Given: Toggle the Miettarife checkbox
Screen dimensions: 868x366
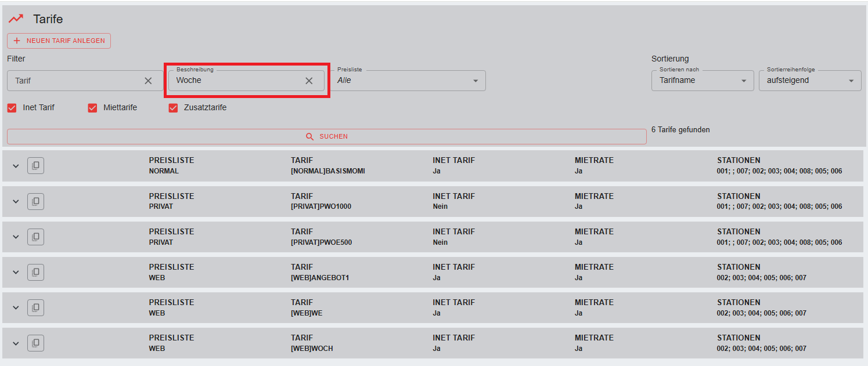Looking at the screenshot, I should coord(92,108).
